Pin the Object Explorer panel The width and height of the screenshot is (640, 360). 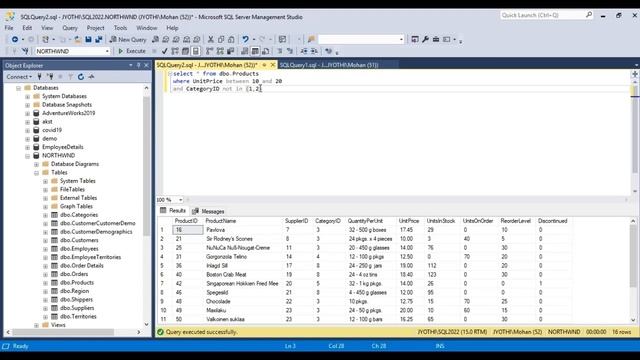coord(138,65)
